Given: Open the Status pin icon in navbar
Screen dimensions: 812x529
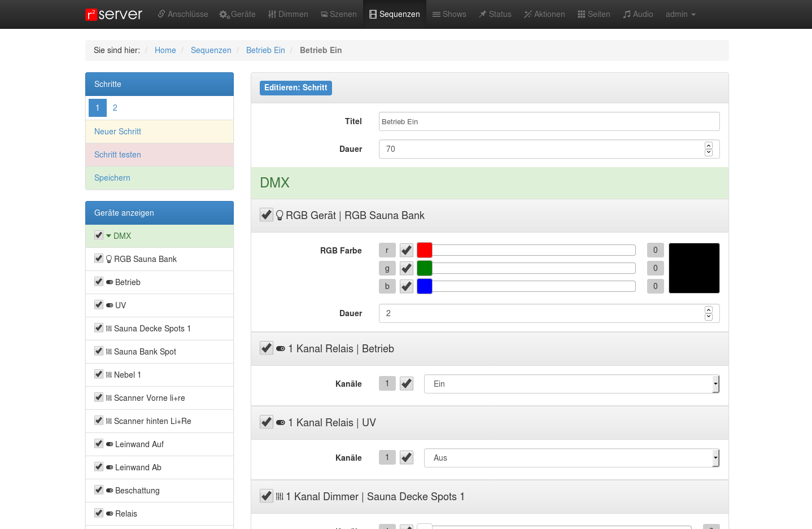Looking at the screenshot, I should point(483,14).
